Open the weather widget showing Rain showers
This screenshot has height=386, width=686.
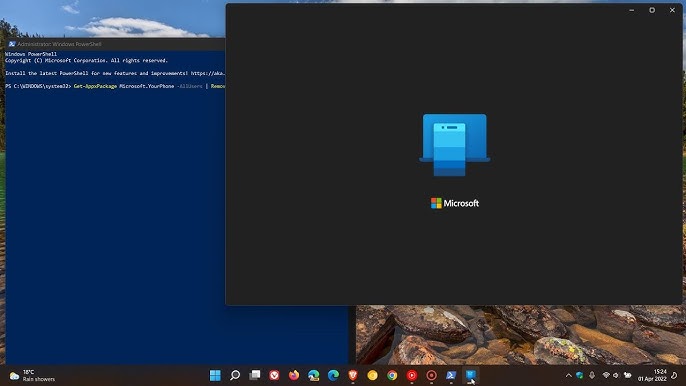point(32,375)
